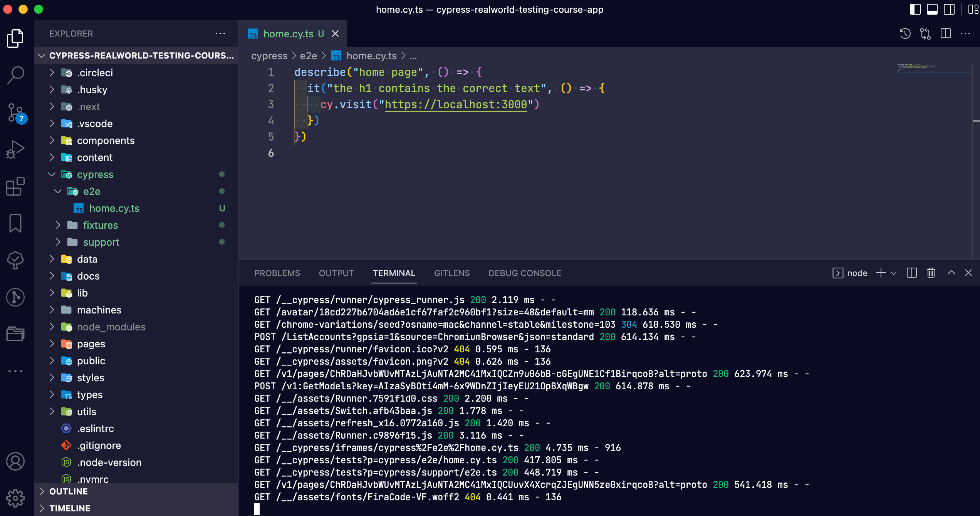Switch to the PROBLEMS tab
The height and width of the screenshot is (516, 980).
(277, 273)
